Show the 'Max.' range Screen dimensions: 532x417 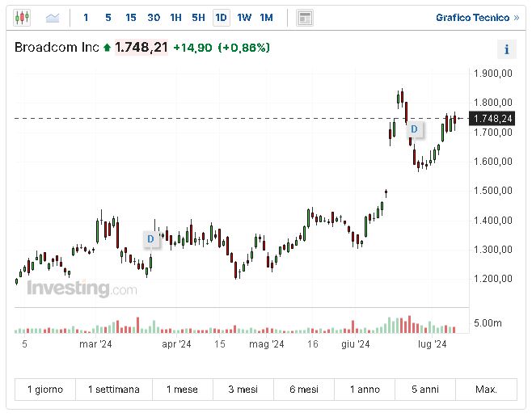[486, 390]
